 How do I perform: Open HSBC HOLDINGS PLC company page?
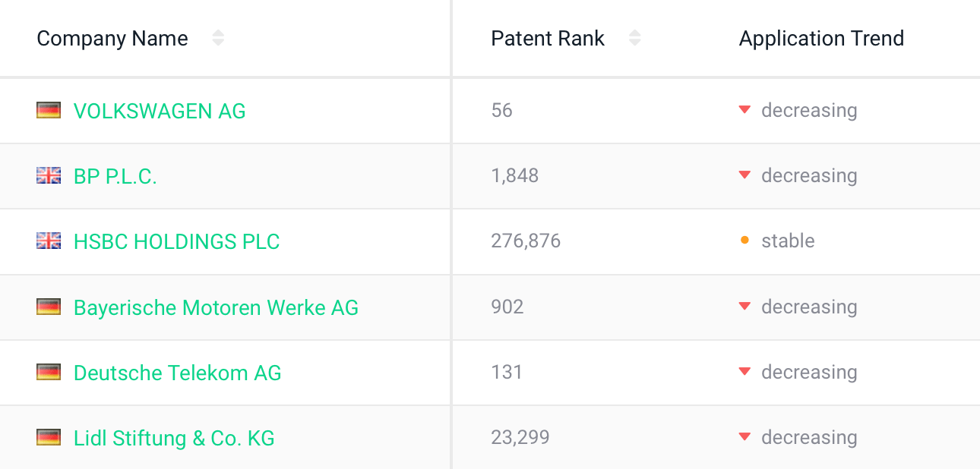[176, 241]
